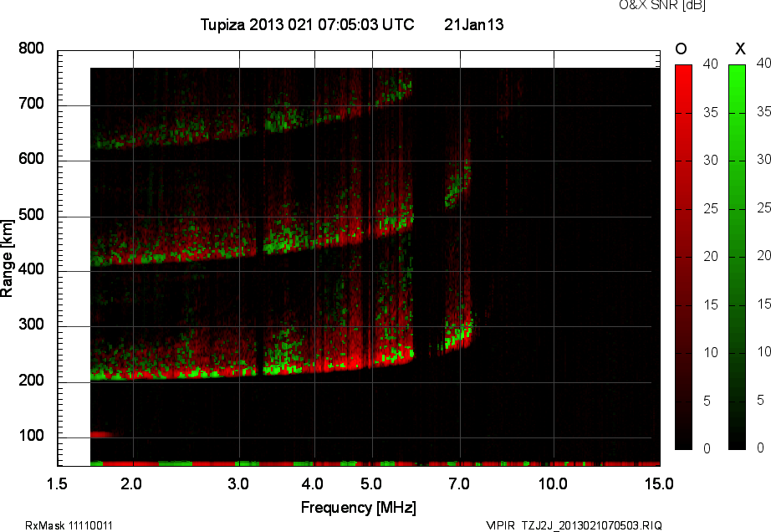Click the 10.0 frequency tick label
This screenshot has width=771, height=532.
pyautogui.click(x=553, y=483)
